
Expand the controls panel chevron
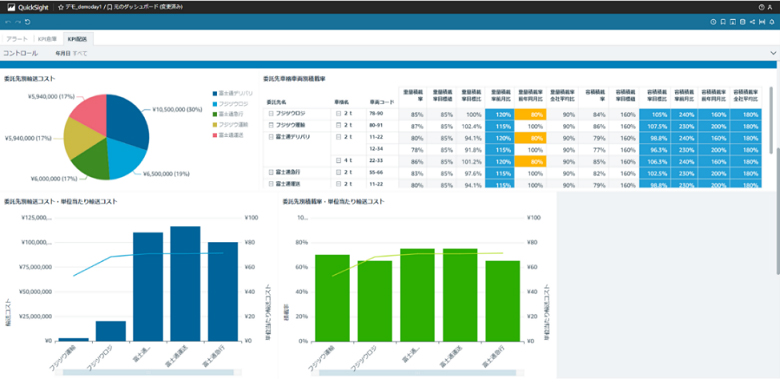tap(773, 53)
